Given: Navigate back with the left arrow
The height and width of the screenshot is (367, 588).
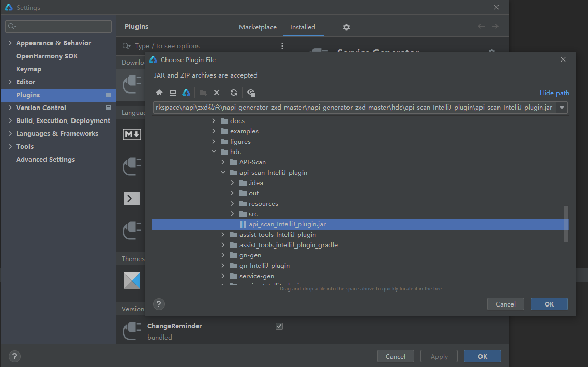Looking at the screenshot, I should pos(481,26).
